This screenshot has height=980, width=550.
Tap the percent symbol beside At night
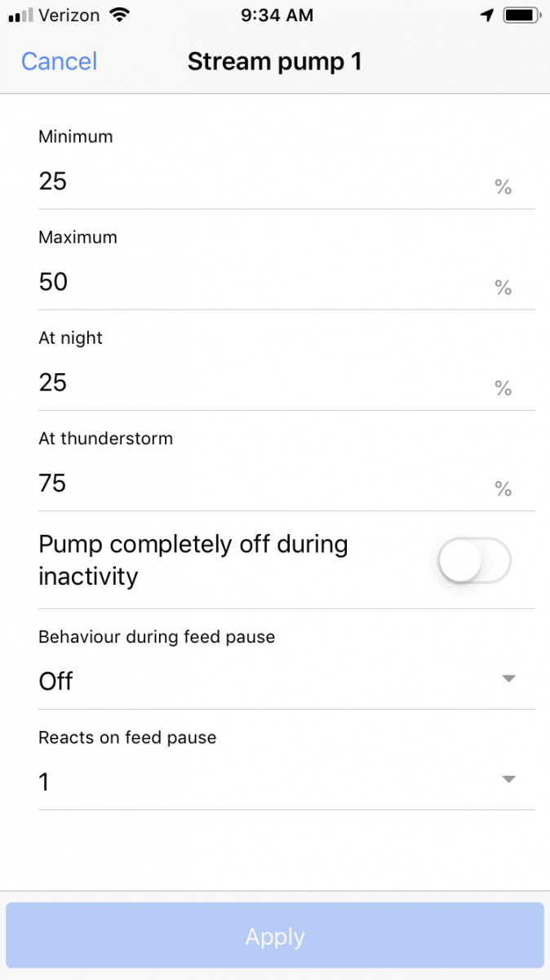[x=503, y=388]
